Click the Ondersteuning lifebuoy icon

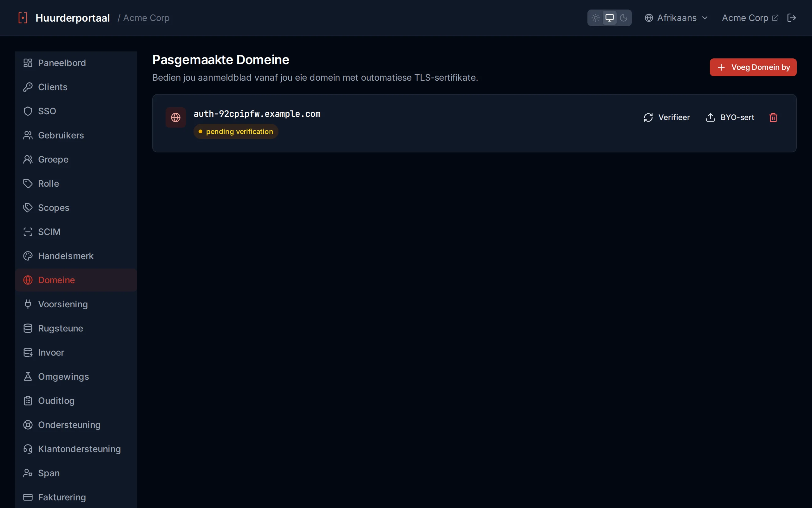[x=28, y=425]
